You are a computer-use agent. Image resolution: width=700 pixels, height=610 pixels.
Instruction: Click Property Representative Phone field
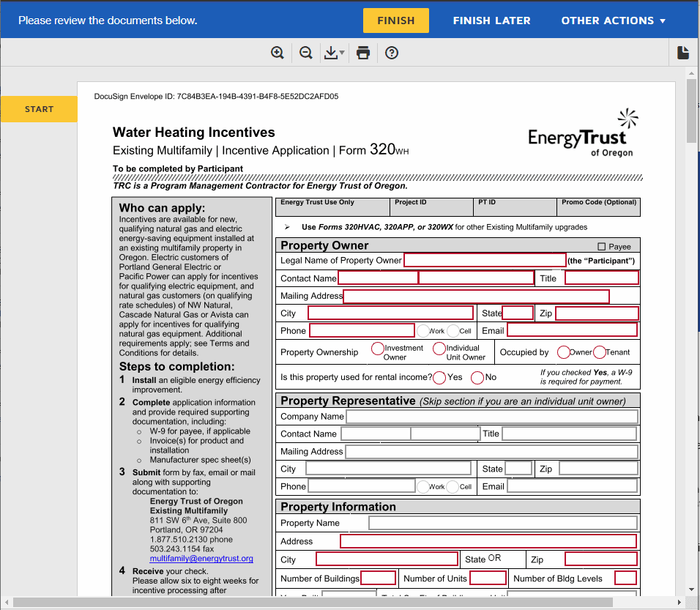coord(362,486)
